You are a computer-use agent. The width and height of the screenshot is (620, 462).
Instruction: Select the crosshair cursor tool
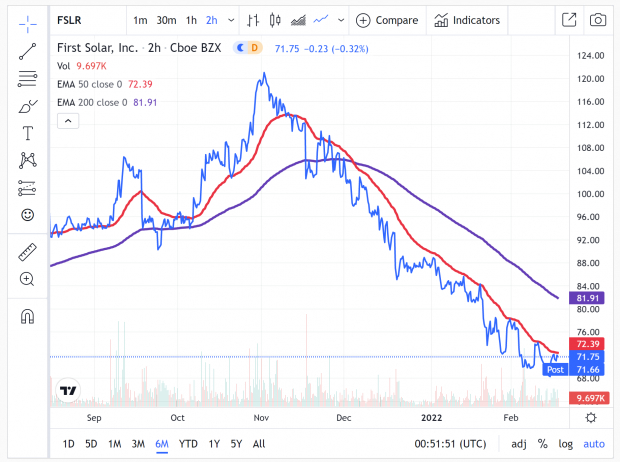[x=28, y=24]
